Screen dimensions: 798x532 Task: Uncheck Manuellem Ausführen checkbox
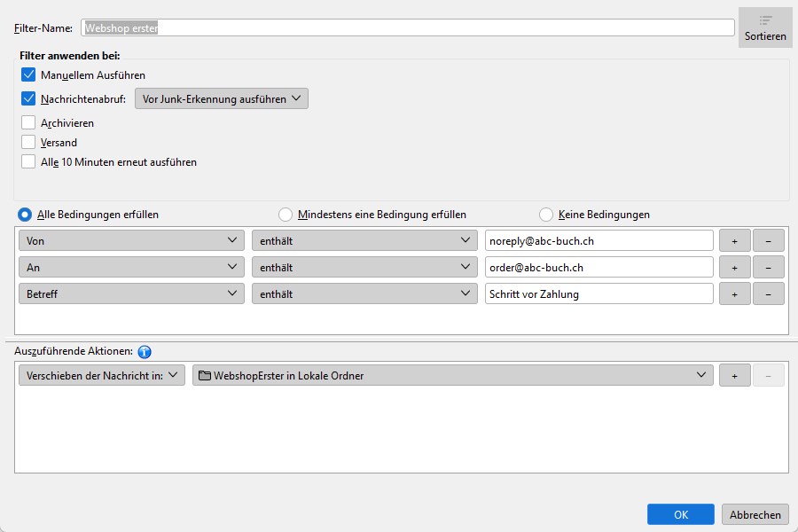tap(28, 75)
